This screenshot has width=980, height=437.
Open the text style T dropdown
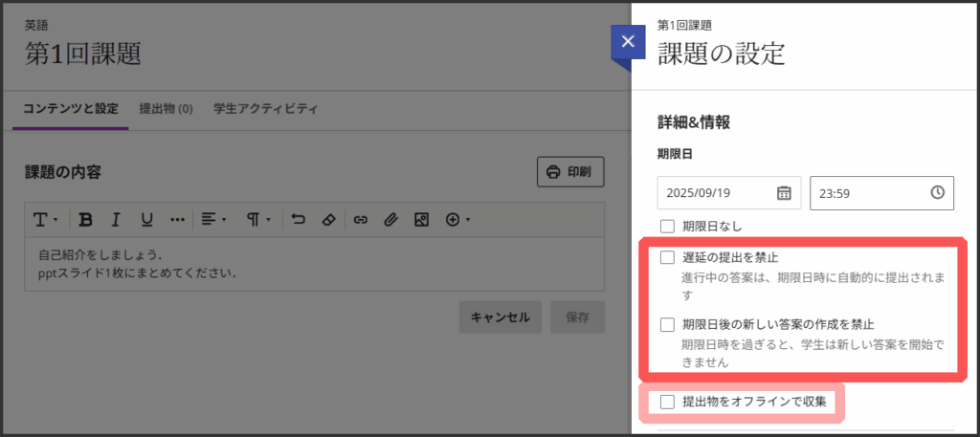(x=46, y=220)
